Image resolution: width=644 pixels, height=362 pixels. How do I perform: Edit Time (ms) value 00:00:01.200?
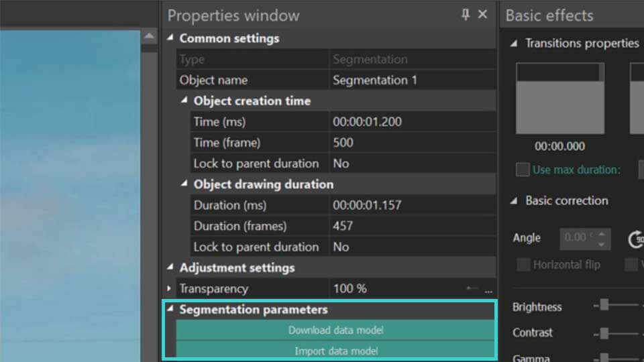413,122
